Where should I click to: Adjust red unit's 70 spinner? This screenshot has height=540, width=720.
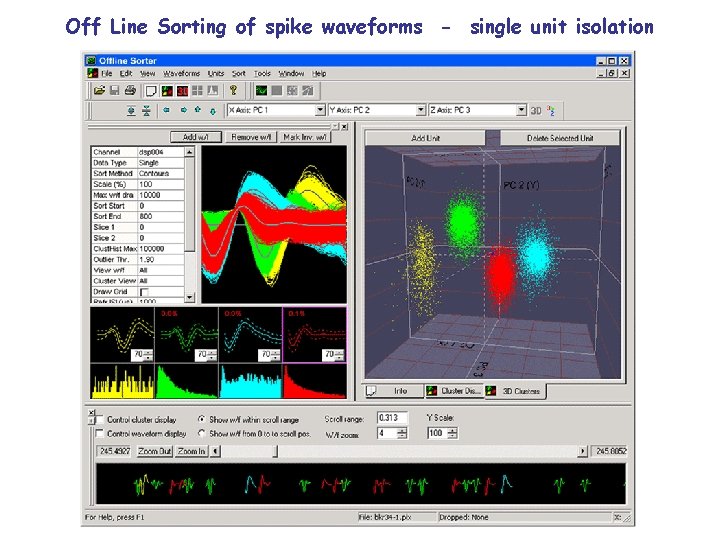click(x=339, y=354)
